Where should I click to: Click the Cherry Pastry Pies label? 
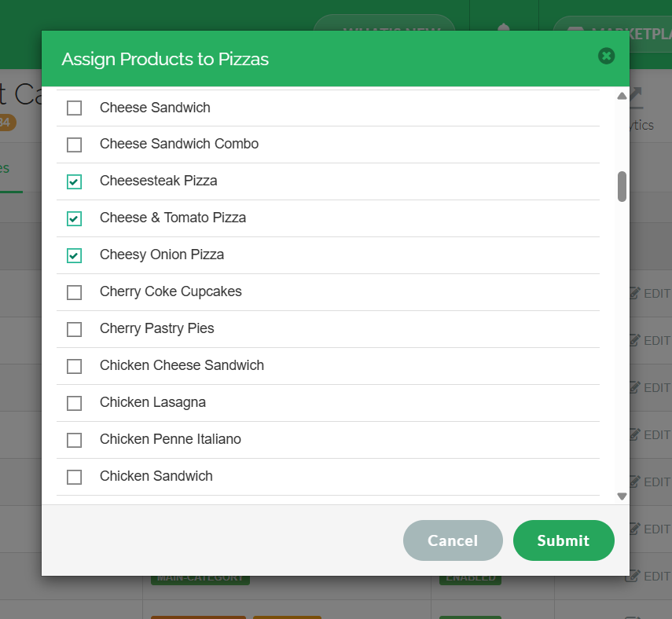[x=157, y=328]
